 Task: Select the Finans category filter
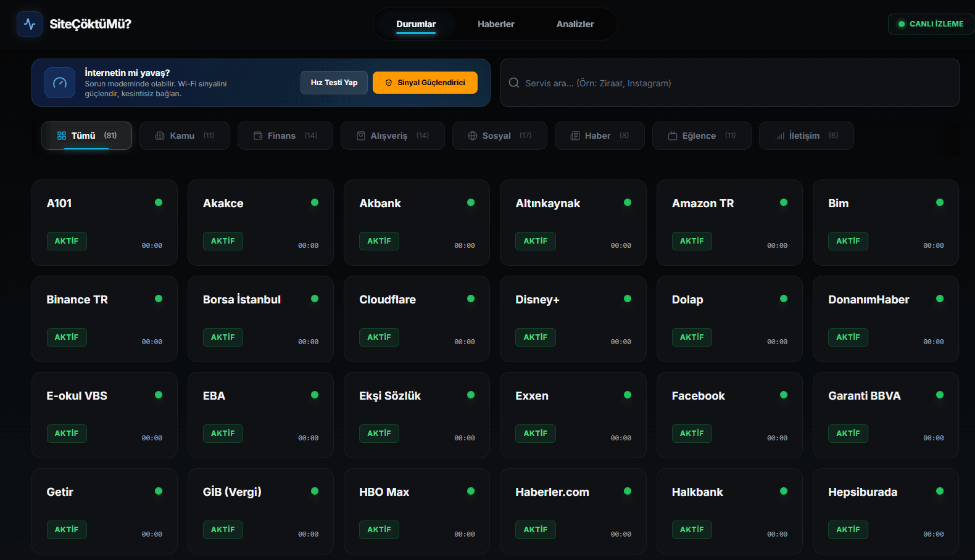tap(285, 136)
